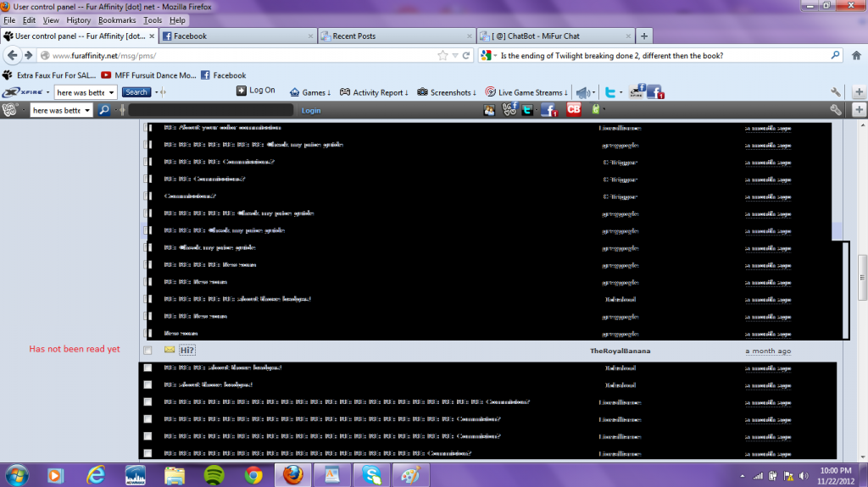
Task: Open the dark toolbar 'here was bette' combo box
Action: pyautogui.click(x=87, y=110)
